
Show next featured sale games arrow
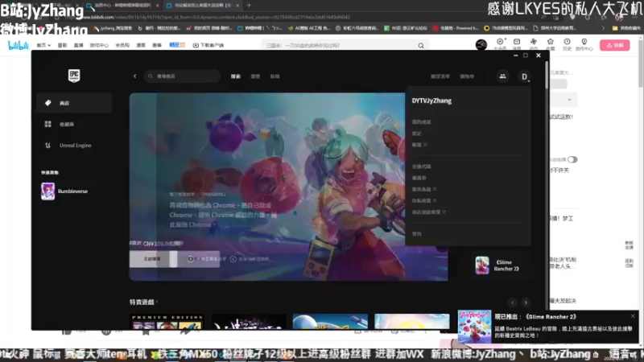pos(526,302)
